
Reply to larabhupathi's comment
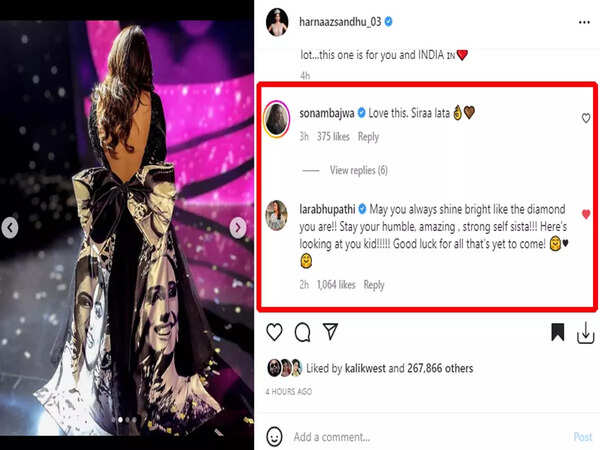click(374, 285)
